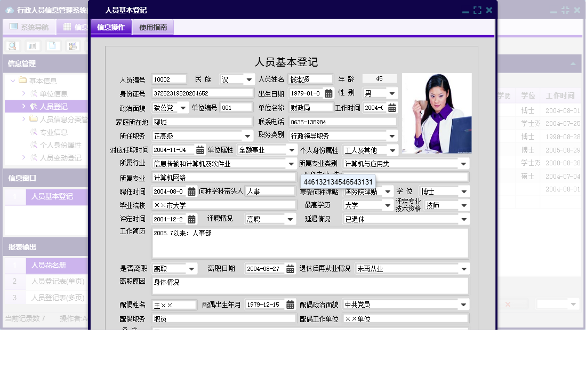This screenshot has width=586, height=392.
Task: Open the 对应任职时间 calendar picker
Action: point(199,149)
